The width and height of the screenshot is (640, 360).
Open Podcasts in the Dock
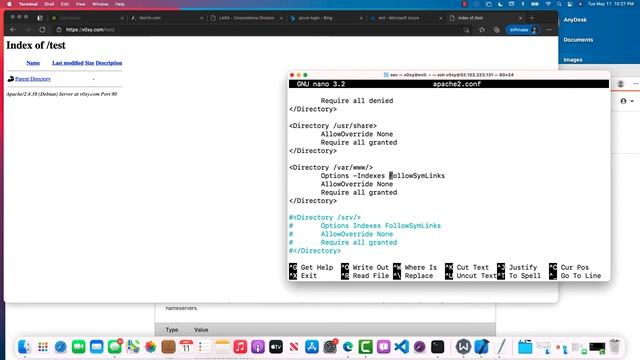(258, 347)
